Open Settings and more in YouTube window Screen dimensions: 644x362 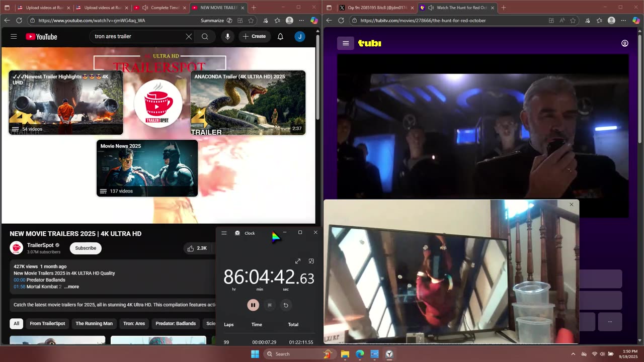pos(301,21)
